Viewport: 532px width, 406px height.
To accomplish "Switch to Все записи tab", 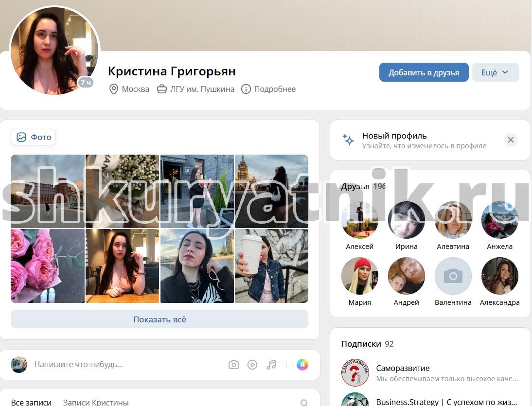I will point(31,402).
